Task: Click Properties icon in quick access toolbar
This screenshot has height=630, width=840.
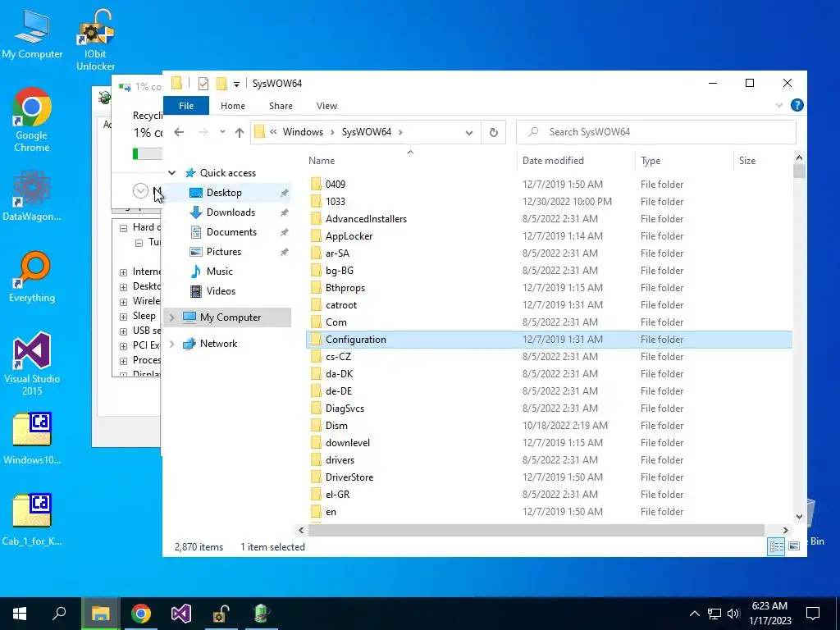Action: (203, 84)
